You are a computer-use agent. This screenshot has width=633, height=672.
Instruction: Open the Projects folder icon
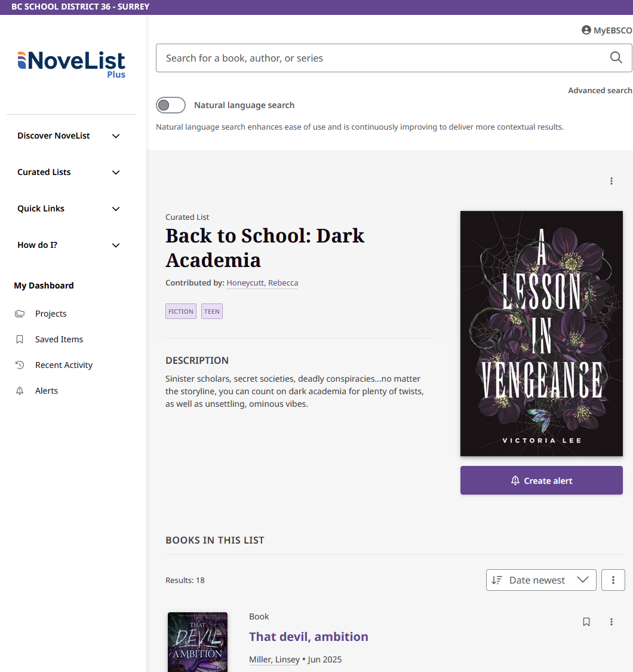tap(20, 314)
